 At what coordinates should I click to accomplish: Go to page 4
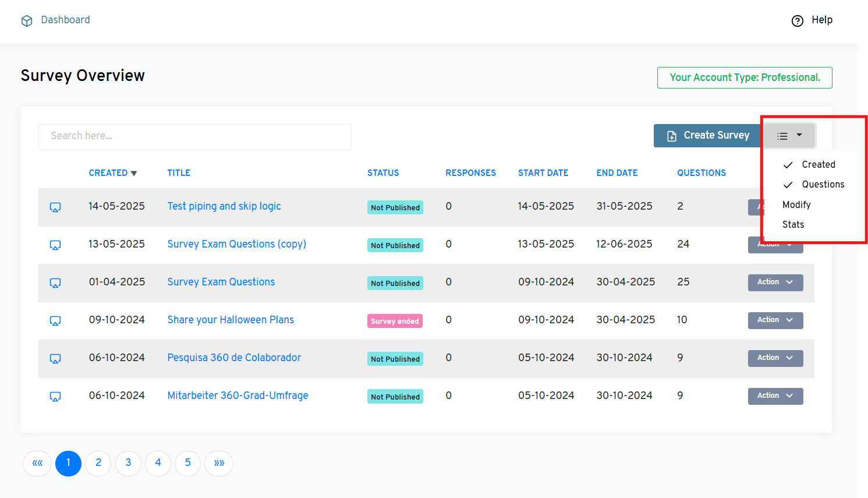pyautogui.click(x=158, y=464)
